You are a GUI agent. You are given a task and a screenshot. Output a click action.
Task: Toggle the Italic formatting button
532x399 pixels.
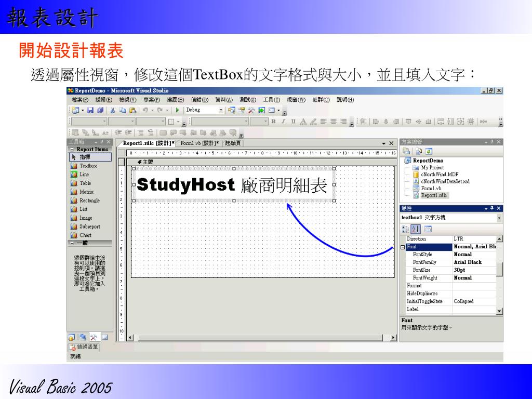click(x=283, y=122)
